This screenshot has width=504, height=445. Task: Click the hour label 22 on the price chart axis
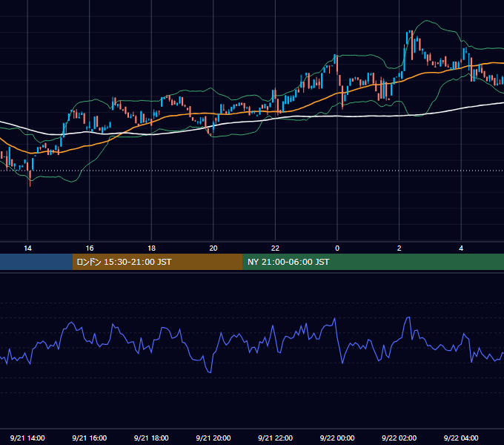pos(275,248)
